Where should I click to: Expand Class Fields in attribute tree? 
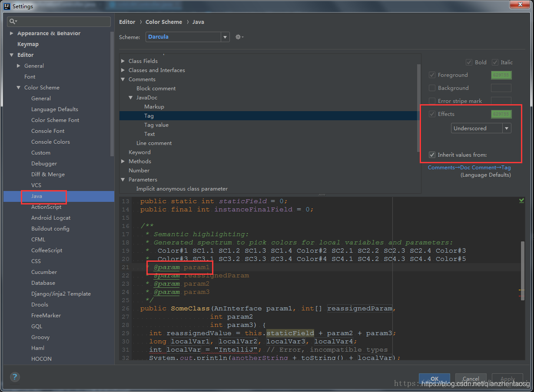point(123,61)
